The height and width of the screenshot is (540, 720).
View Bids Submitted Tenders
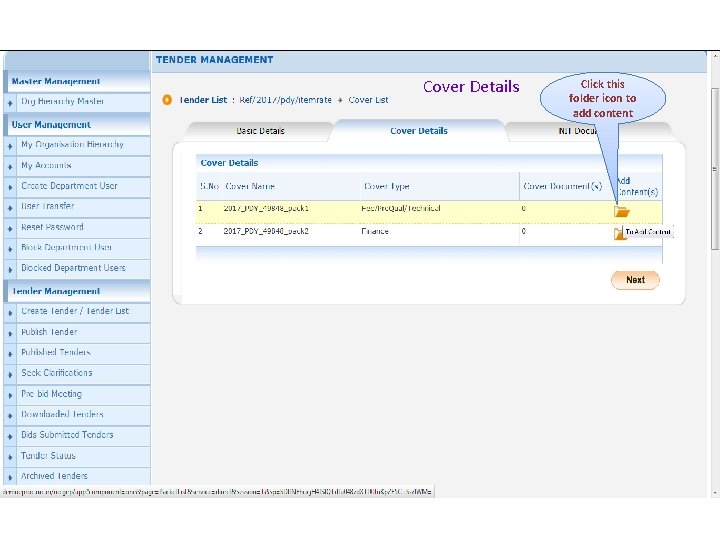click(67, 435)
